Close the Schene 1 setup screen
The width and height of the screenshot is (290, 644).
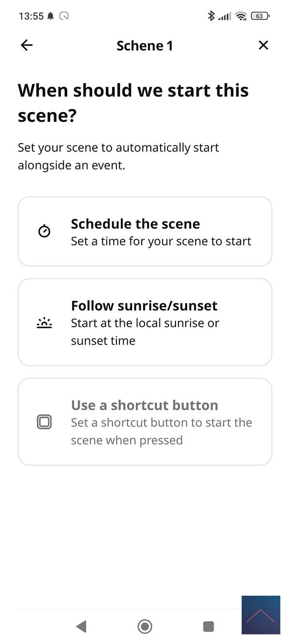(263, 45)
